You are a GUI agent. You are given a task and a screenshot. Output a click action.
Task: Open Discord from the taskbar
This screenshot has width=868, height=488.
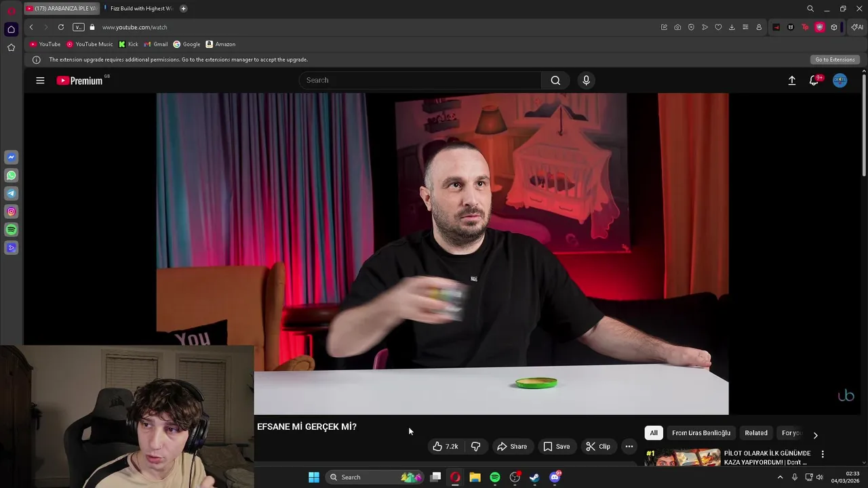tap(555, 477)
